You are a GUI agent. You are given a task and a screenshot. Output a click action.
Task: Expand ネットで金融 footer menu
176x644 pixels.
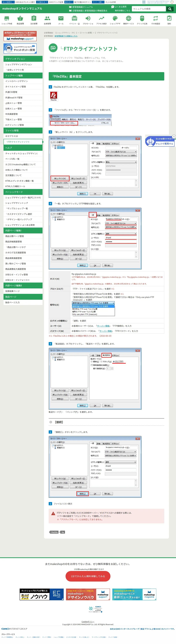113,637
